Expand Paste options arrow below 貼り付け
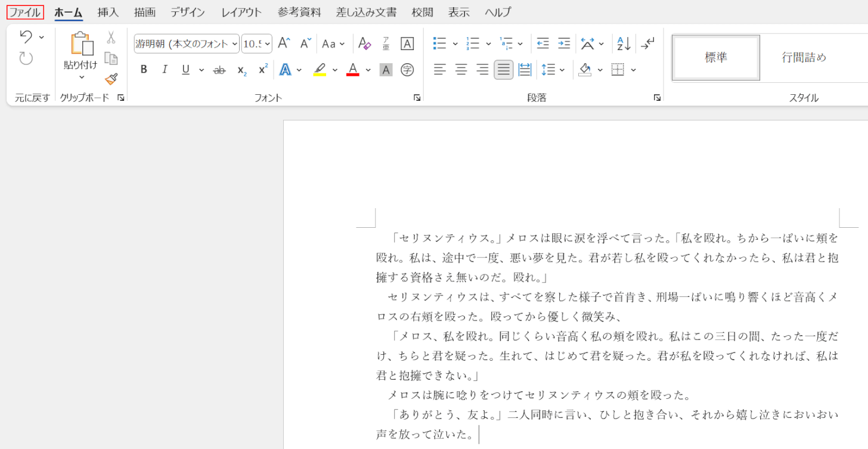The width and height of the screenshot is (868, 449). 82,77
